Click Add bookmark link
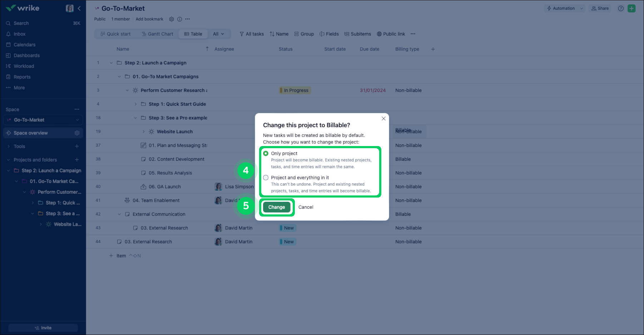 (149, 19)
